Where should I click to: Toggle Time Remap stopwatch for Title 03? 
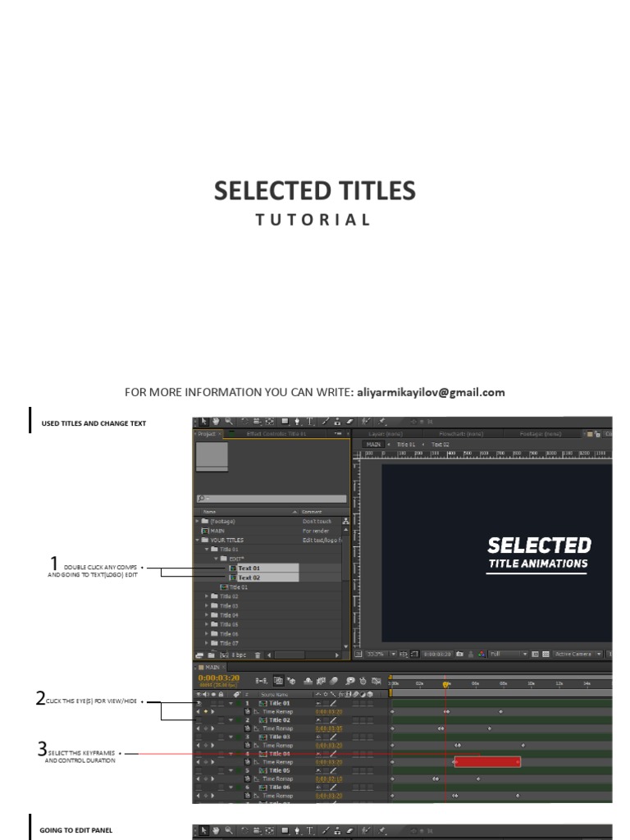pos(248,745)
